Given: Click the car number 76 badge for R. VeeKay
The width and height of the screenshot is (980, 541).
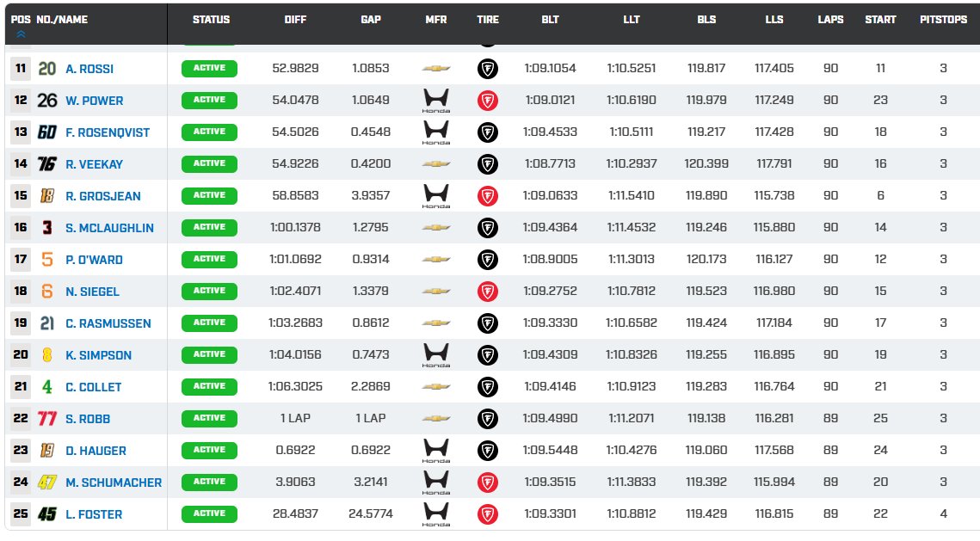Looking at the screenshot, I should pyautogui.click(x=47, y=164).
